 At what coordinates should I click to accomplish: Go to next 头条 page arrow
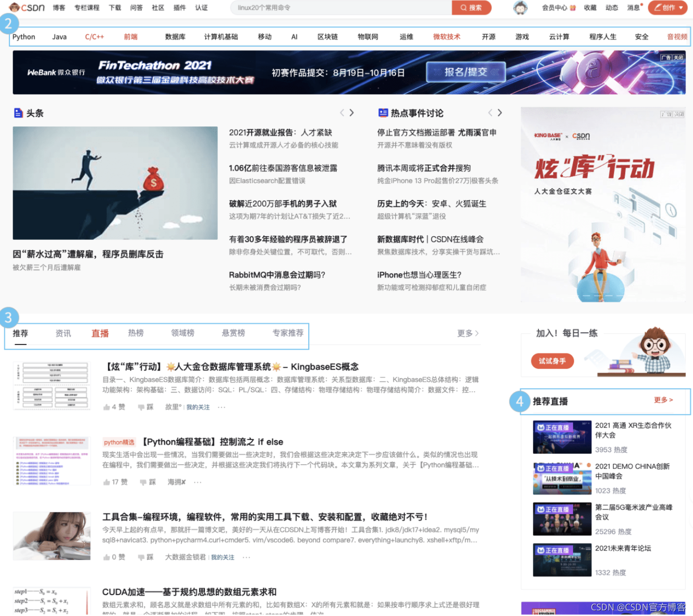click(x=352, y=112)
